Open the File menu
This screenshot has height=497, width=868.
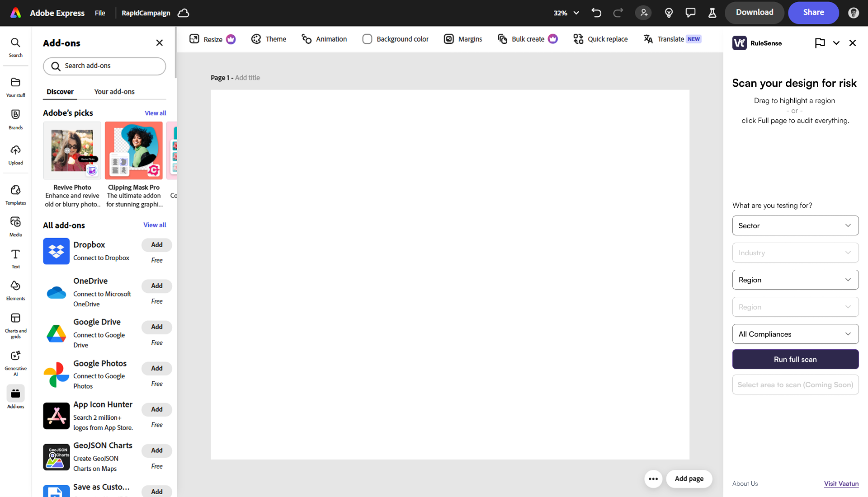[x=100, y=13]
